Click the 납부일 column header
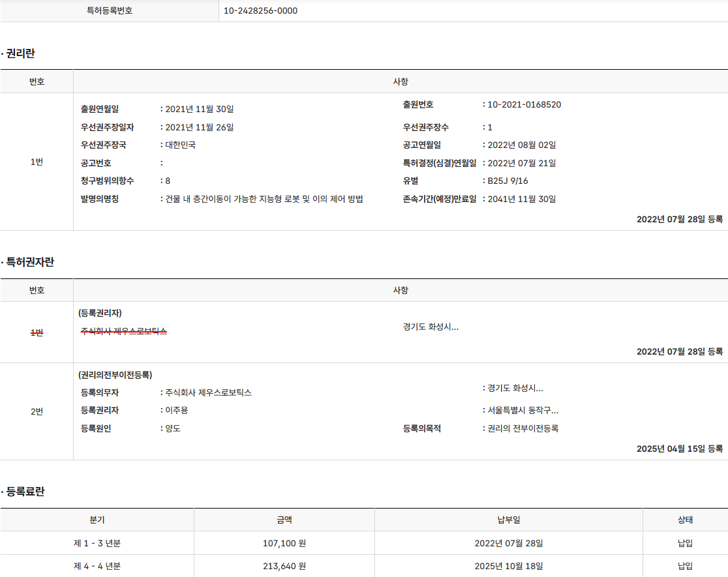The height and width of the screenshot is (577, 728). pos(509,520)
